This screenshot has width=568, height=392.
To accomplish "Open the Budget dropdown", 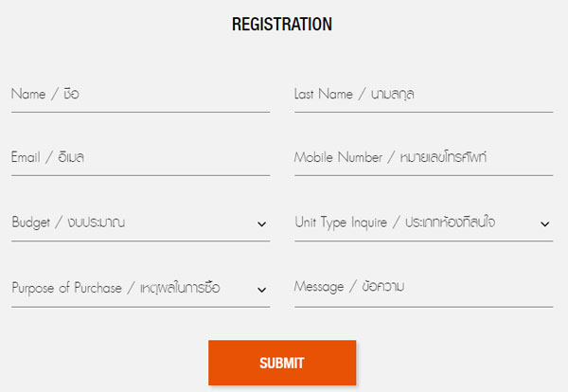I will [133, 223].
